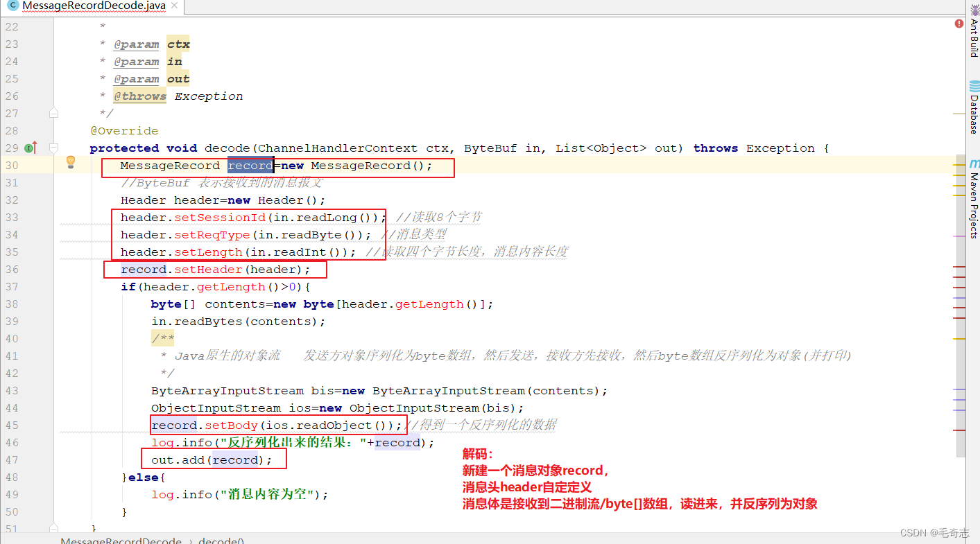Screen dimensions: 980x544
Task: Click 'setReqType' on line 34
Action: (x=212, y=235)
